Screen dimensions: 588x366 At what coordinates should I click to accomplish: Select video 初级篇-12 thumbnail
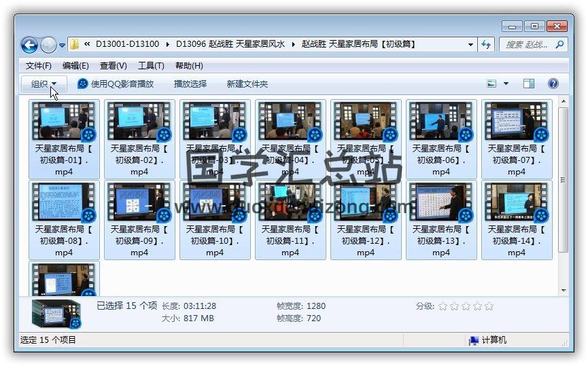coord(366,202)
